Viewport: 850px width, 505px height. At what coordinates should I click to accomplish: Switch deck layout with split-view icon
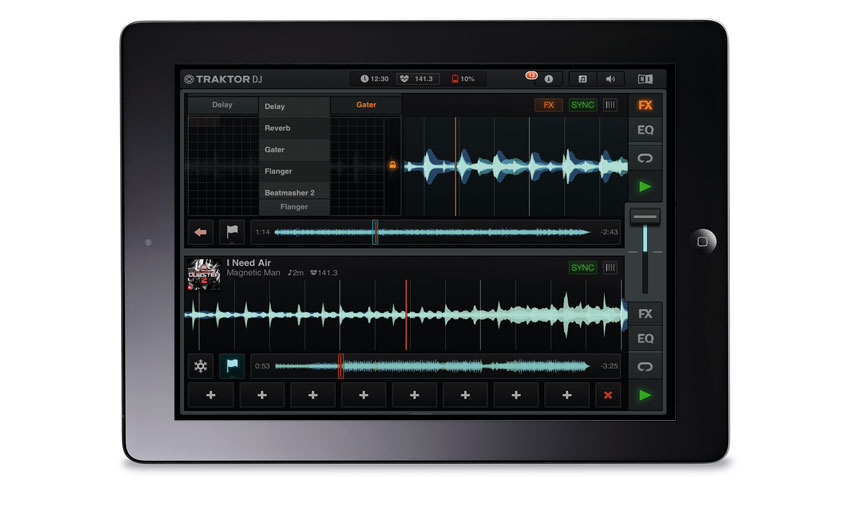tap(645, 79)
